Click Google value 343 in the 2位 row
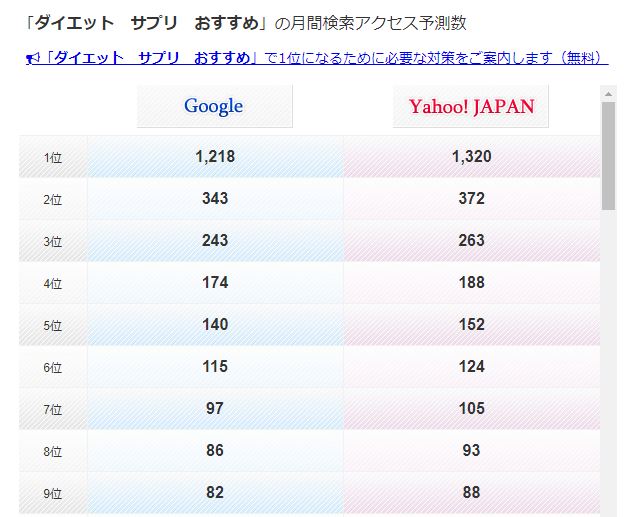The height and width of the screenshot is (517, 637). [215, 199]
